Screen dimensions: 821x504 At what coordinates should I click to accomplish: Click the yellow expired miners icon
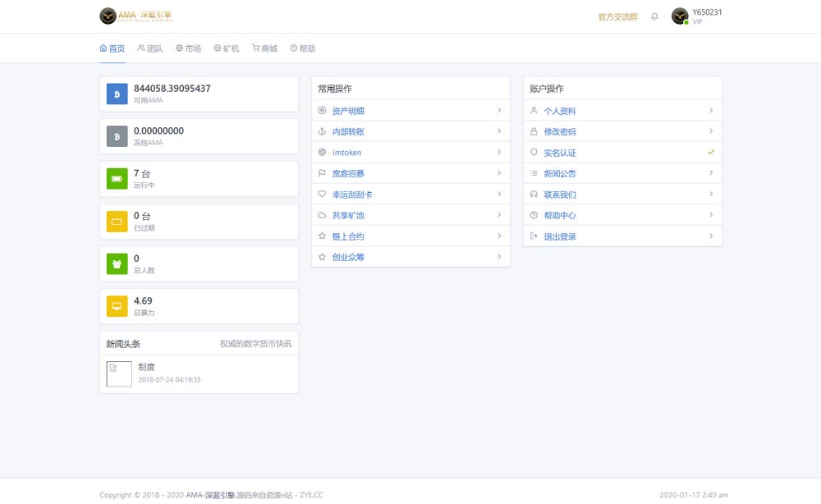(x=117, y=222)
